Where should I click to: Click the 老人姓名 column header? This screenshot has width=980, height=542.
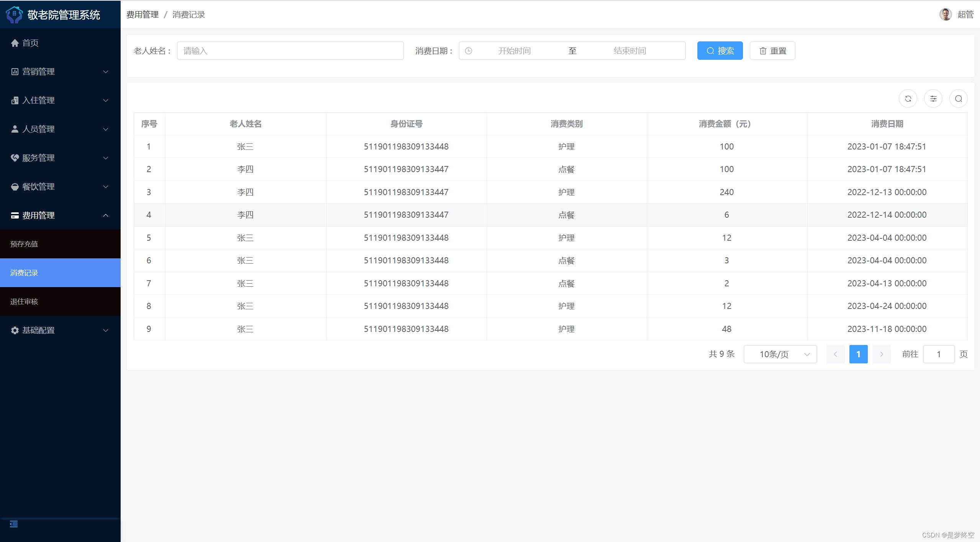click(x=245, y=124)
